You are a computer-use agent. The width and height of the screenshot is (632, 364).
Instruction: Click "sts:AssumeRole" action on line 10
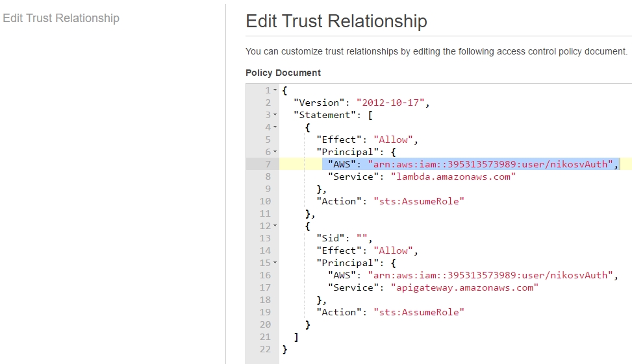pyautogui.click(x=419, y=201)
